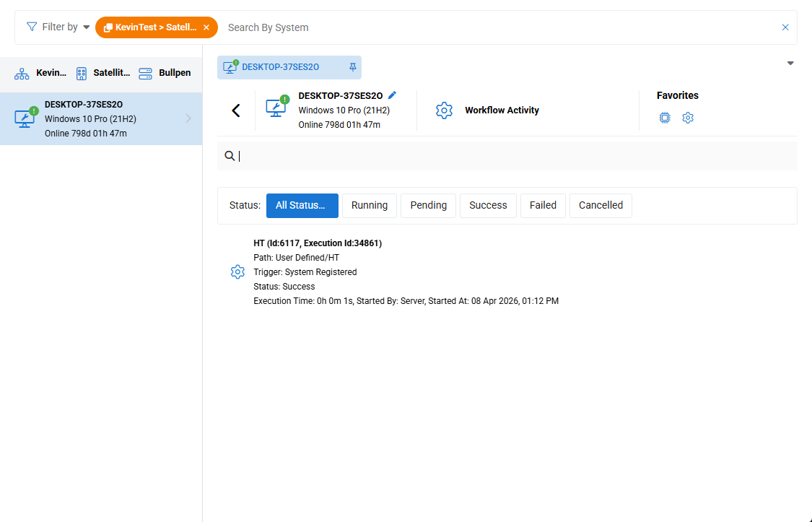This screenshot has width=812, height=522.
Task: Open the chip-shaped favorite icon
Action: (665, 118)
